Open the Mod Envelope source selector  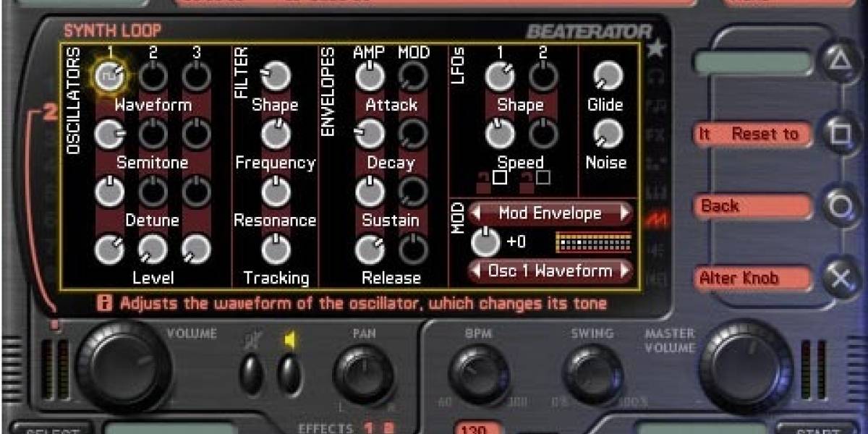coord(550,213)
